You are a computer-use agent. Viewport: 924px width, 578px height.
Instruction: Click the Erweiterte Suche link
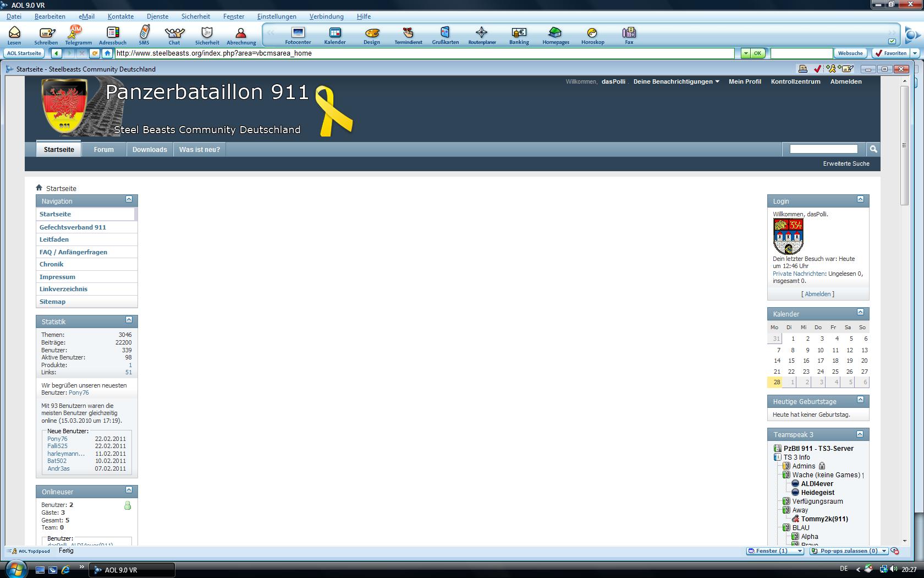(846, 163)
